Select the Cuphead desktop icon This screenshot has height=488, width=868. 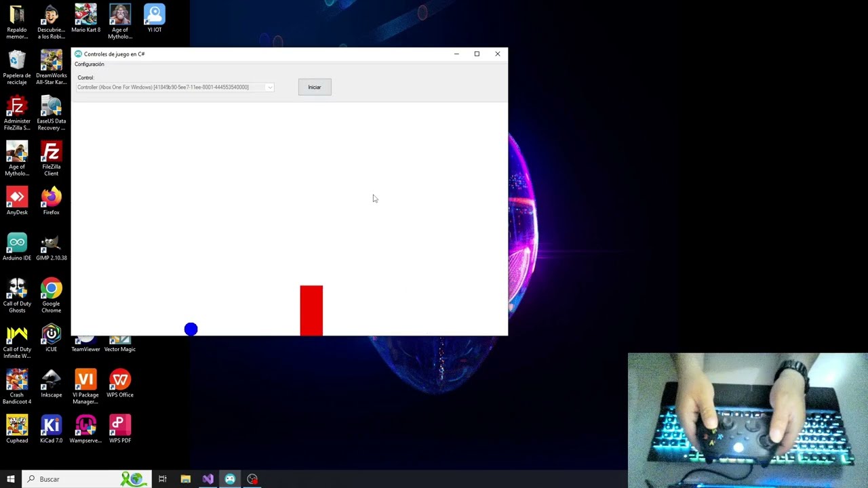click(17, 429)
